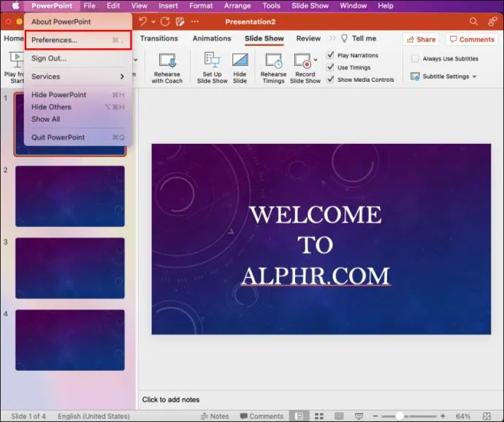The height and width of the screenshot is (422, 504).
Task: Uncheck Play Narrations checkbox
Action: pyautogui.click(x=330, y=55)
